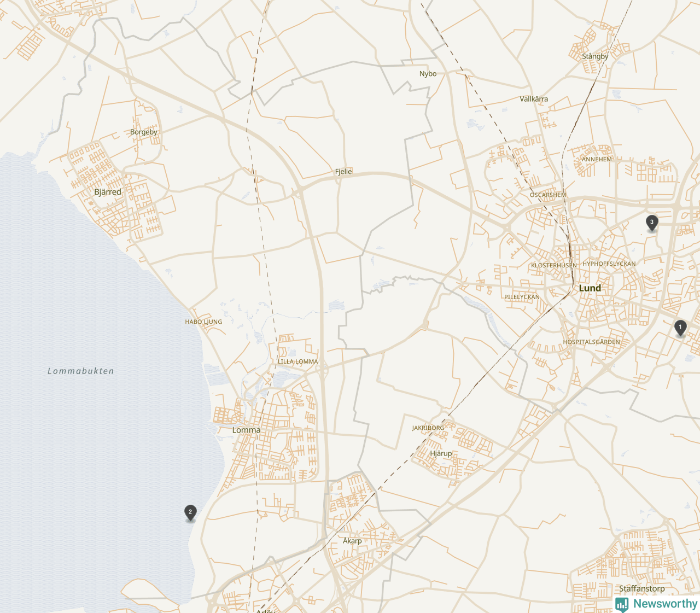Click the Vallkärra label
This screenshot has width=700, height=613.
coord(534,99)
